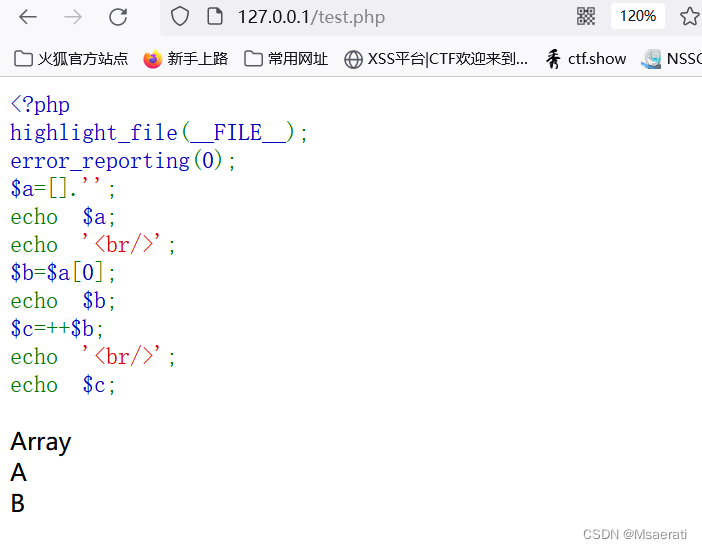
Task: Click the echo $c code line
Action: point(63,385)
